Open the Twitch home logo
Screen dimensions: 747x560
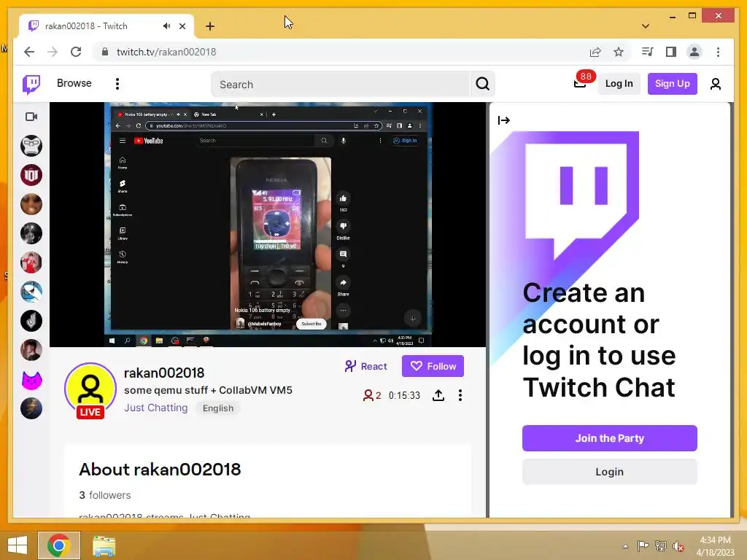(31, 85)
